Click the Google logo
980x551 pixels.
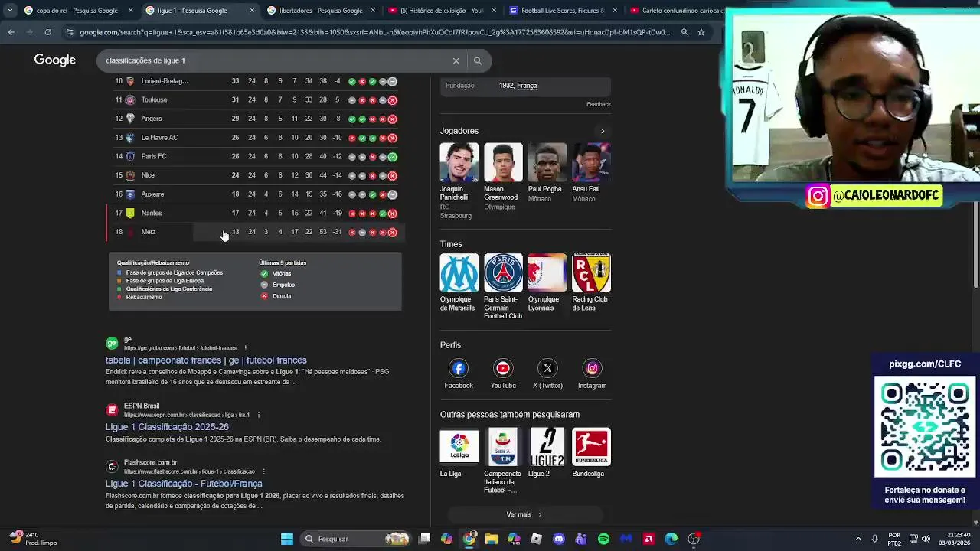tap(54, 60)
